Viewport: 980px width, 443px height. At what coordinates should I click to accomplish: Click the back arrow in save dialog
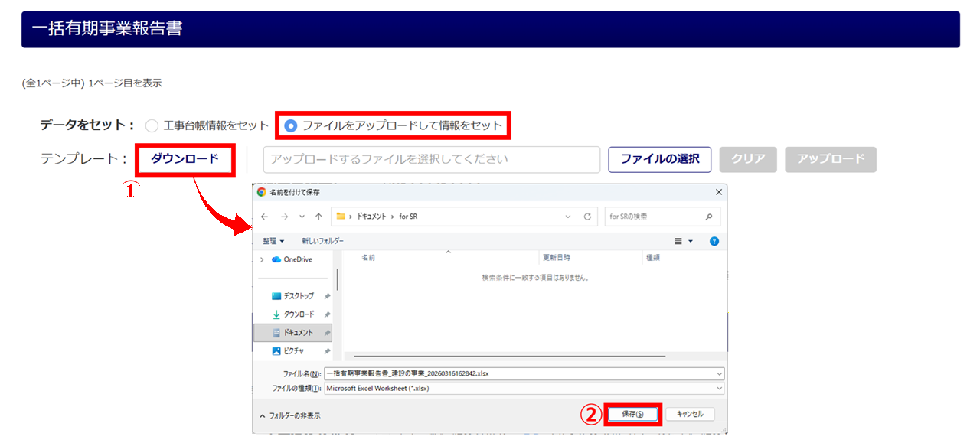[x=265, y=217]
